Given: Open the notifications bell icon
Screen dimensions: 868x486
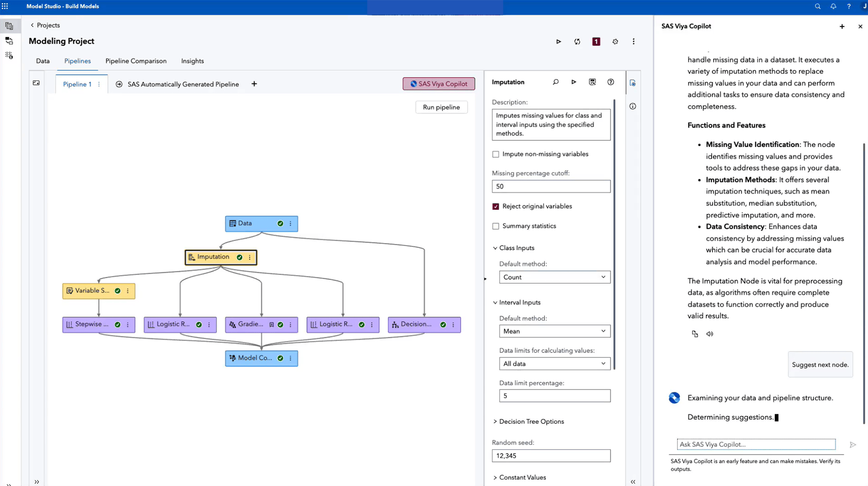Looking at the screenshot, I should tap(833, 6).
